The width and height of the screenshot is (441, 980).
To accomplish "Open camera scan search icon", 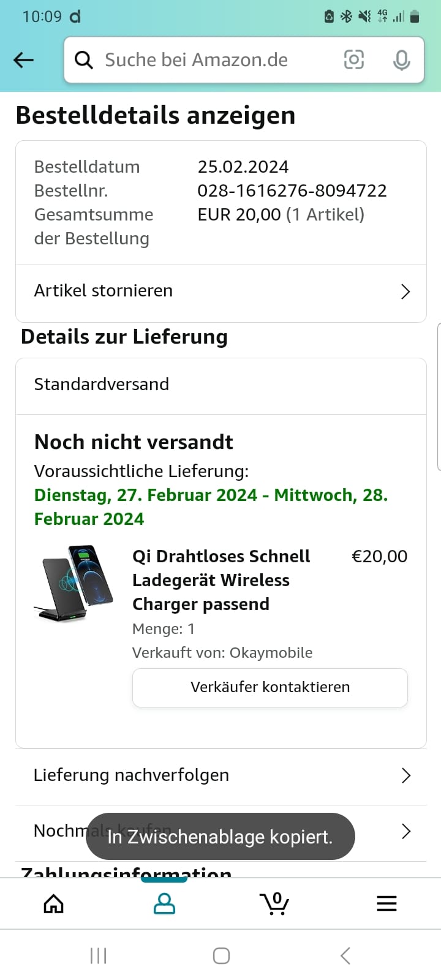I will point(353,60).
